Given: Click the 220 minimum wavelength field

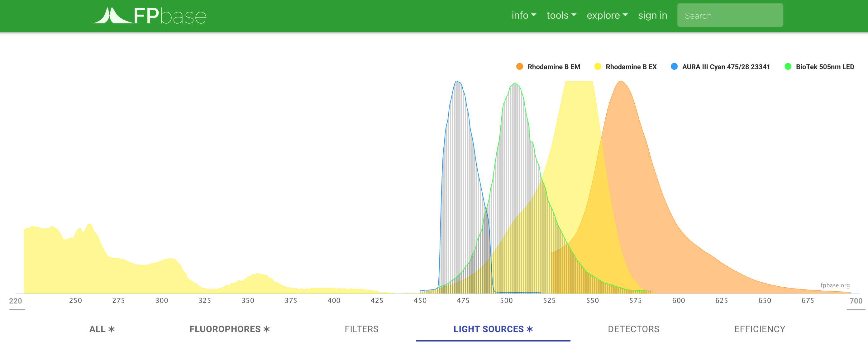Looking at the screenshot, I should tap(16, 301).
